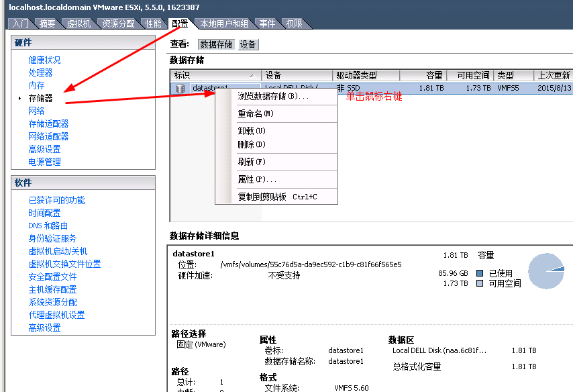
Task: Click the 处理器 link
Action: tap(40, 72)
